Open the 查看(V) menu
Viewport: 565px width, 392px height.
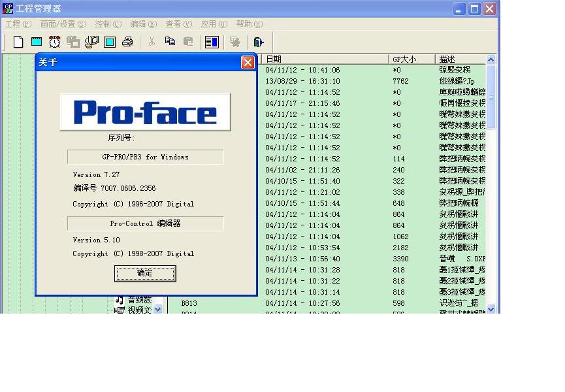click(x=178, y=24)
